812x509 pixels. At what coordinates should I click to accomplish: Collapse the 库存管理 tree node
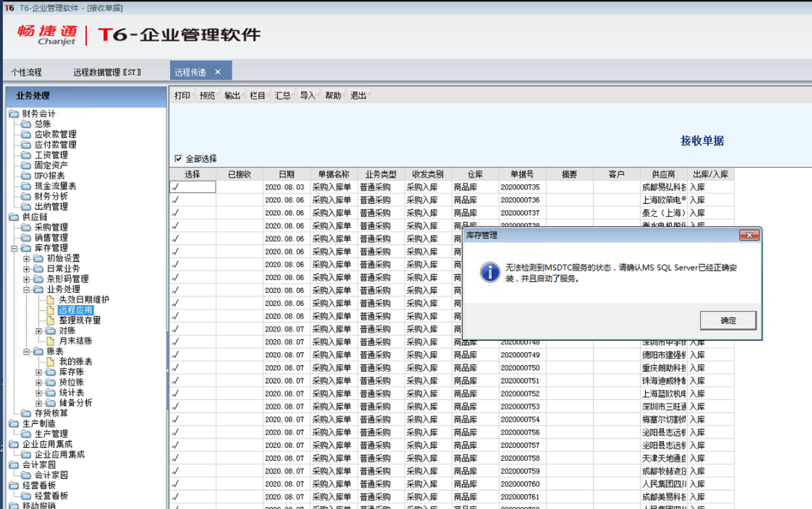tap(14, 248)
